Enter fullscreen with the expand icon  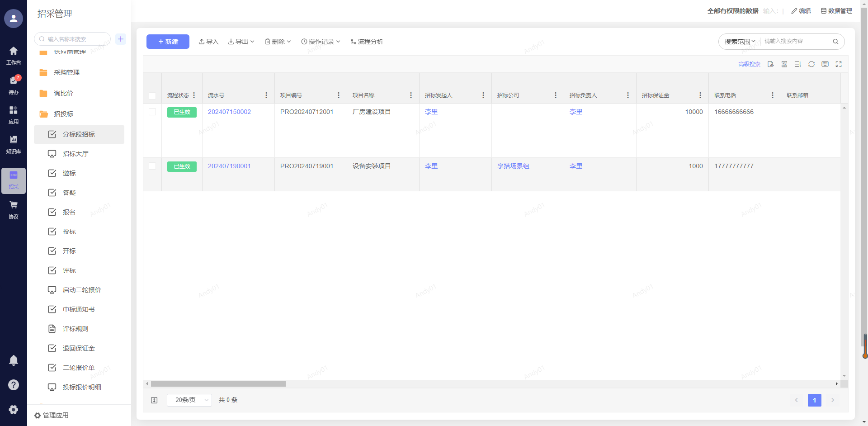click(x=839, y=64)
